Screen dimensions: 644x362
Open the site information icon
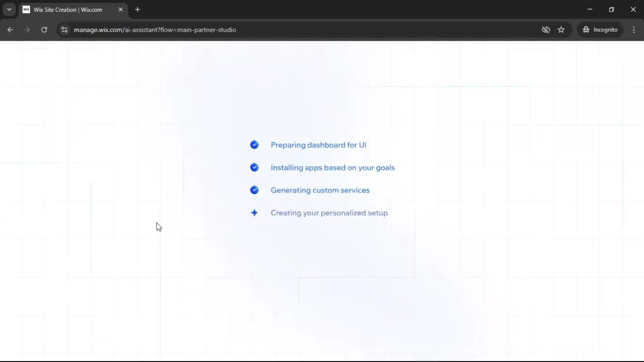pyautogui.click(x=64, y=30)
